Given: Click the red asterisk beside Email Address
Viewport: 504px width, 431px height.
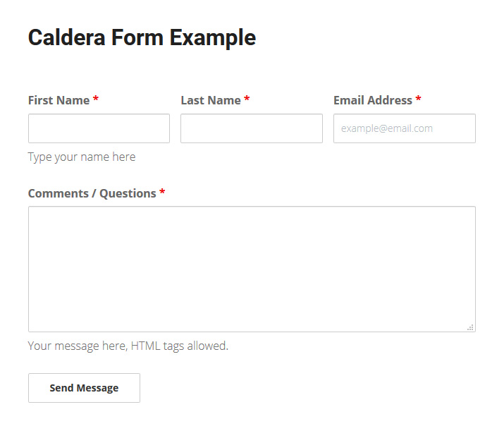Looking at the screenshot, I should click(418, 99).
